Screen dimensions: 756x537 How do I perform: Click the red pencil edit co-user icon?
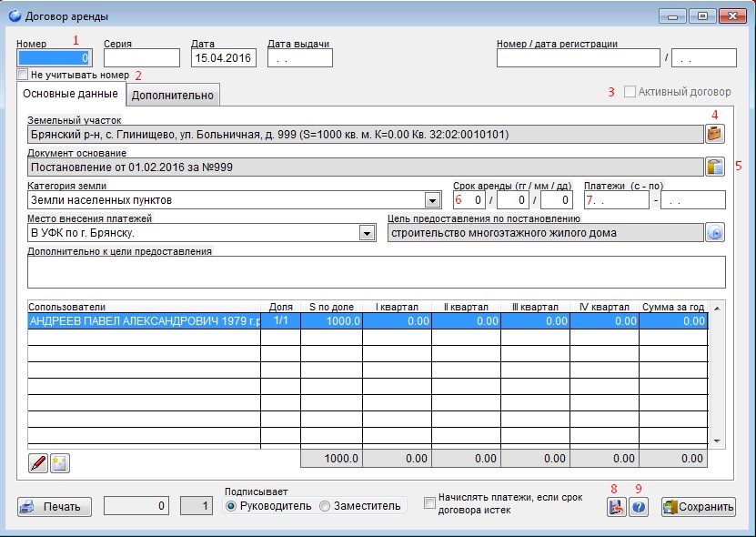click(38, 463)
